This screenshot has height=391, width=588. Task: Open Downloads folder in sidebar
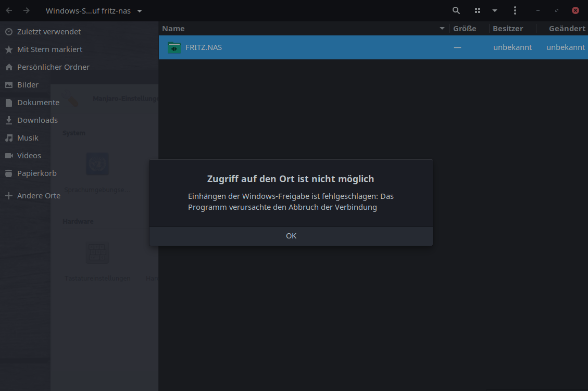(37, 120)
